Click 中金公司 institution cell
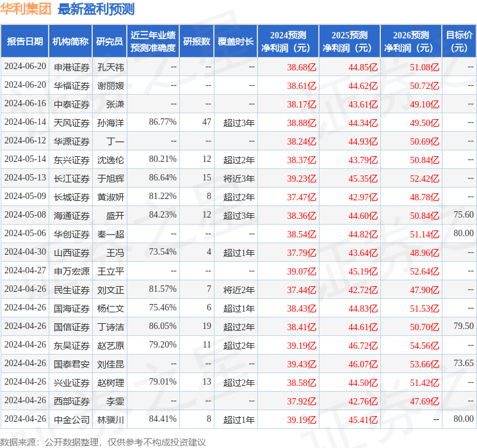 72,420
